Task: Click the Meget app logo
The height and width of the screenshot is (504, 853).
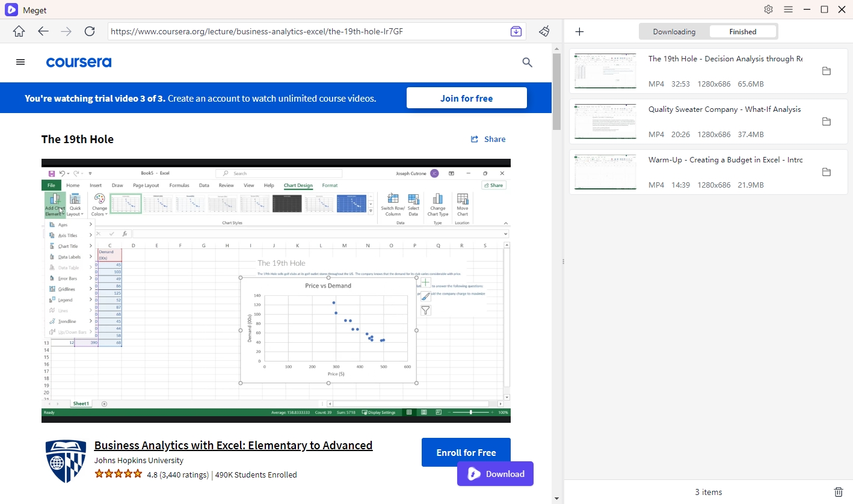Action: pos(11,10)
